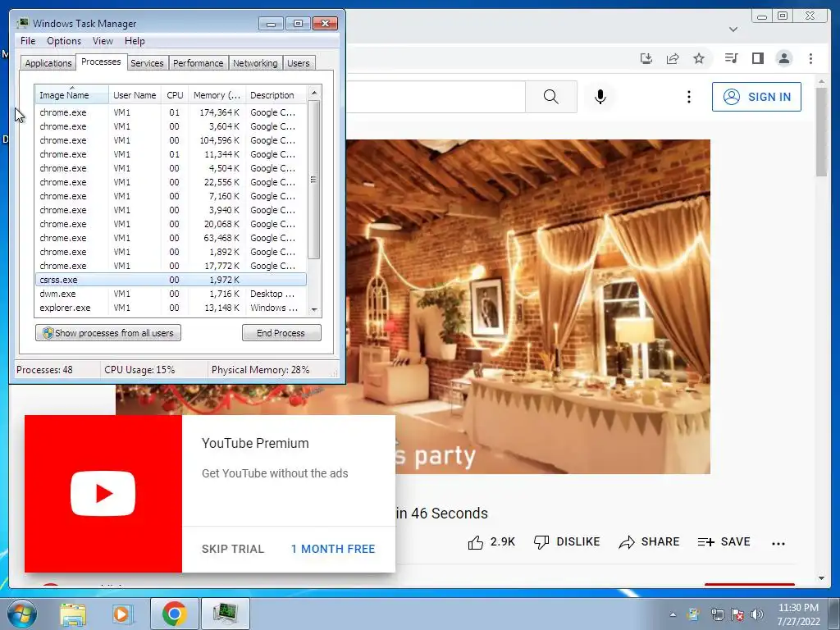
Task: Open Task Manager Options menu
Action: coord(64,41)
